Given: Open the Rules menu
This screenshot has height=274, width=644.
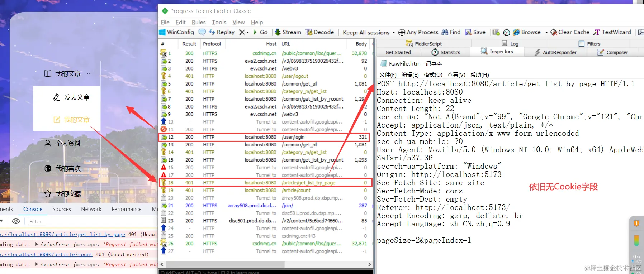Looking at the screenshot, I should tap(199, 22).
